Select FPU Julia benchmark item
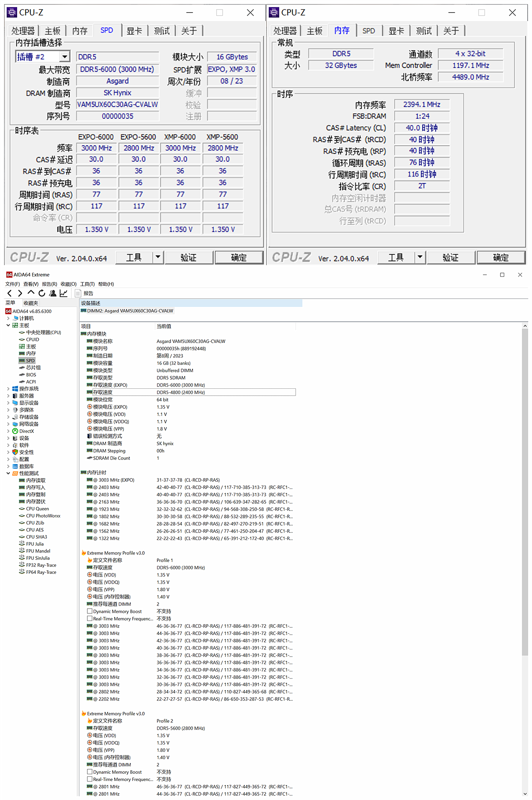 [32, 544]
